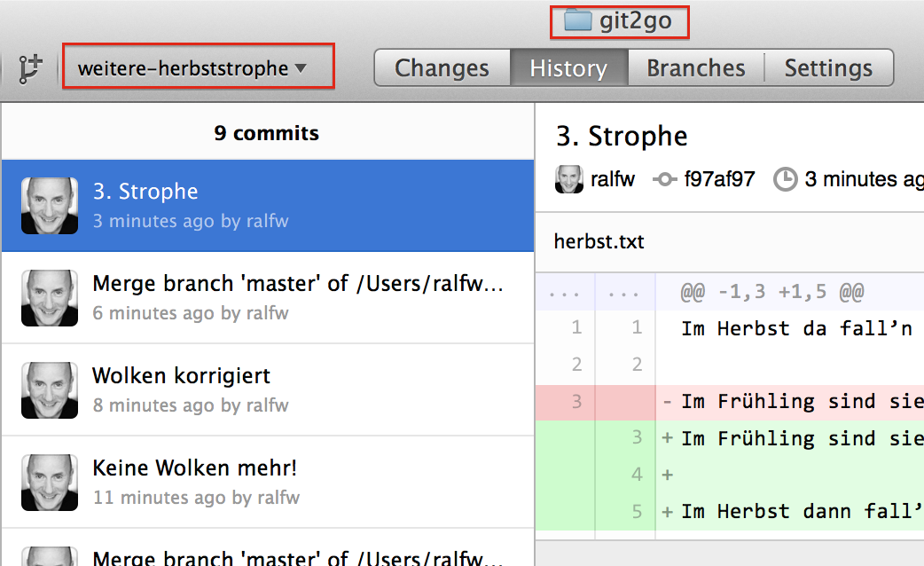Select the 'Merge branch master' commit from 6 minutes ago

(x=268, y=298)
